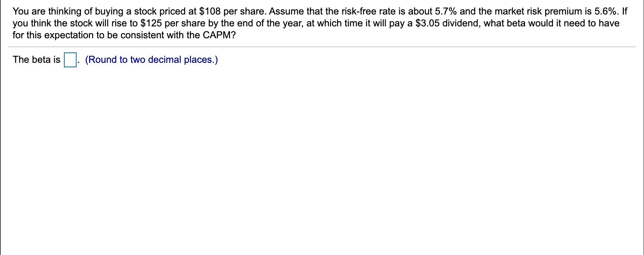Click the 'The beta is' label
644x255 pixels.
(36, 59)
